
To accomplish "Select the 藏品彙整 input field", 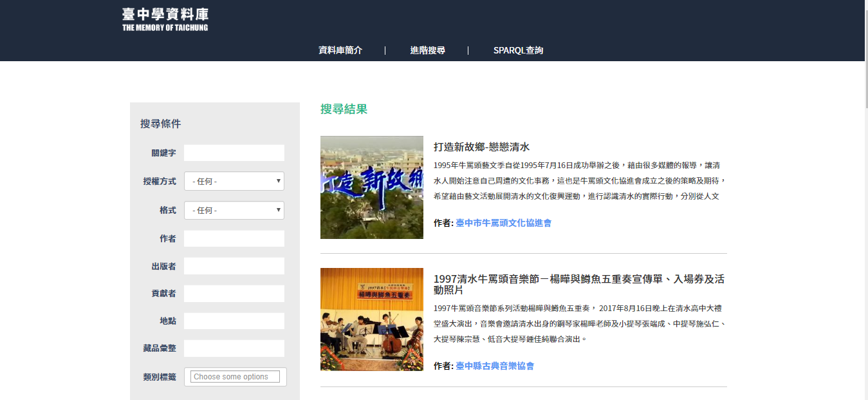I will [234, 348].
